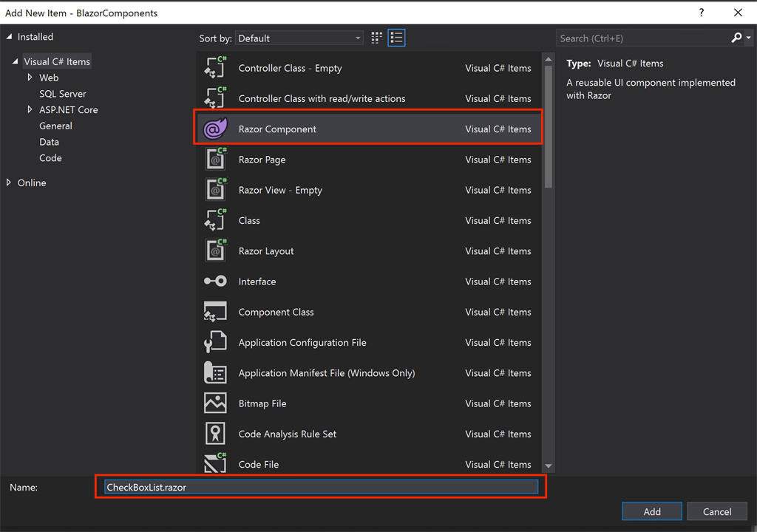Click the search magnifier icon
Image resolution: width=757 pixels, height=532 pixels.
click(736, 38)
